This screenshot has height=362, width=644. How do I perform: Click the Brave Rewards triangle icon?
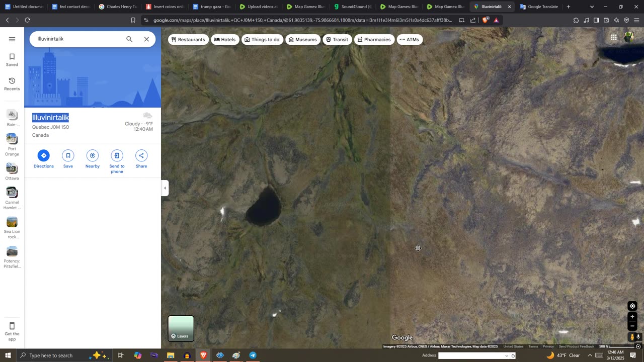pyautogui.click(x=496, y=20)
